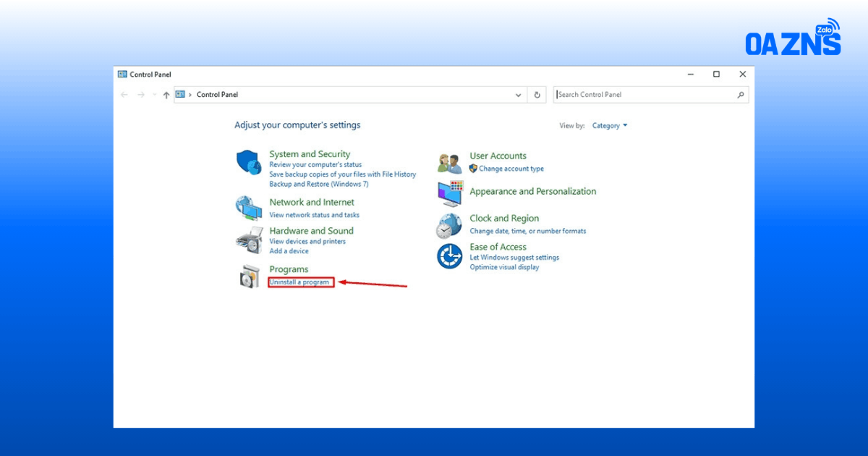Click Let Windows suggest settings
This screenshot has width=868, height=456.
(x=514, y=258)
